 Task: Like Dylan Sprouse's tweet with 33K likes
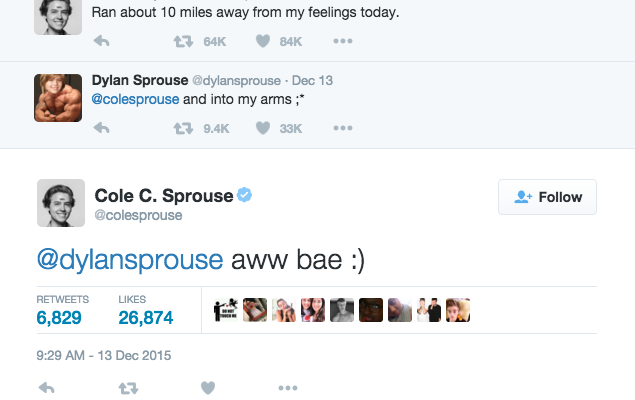pyautogui.click(x=264, y=128)
